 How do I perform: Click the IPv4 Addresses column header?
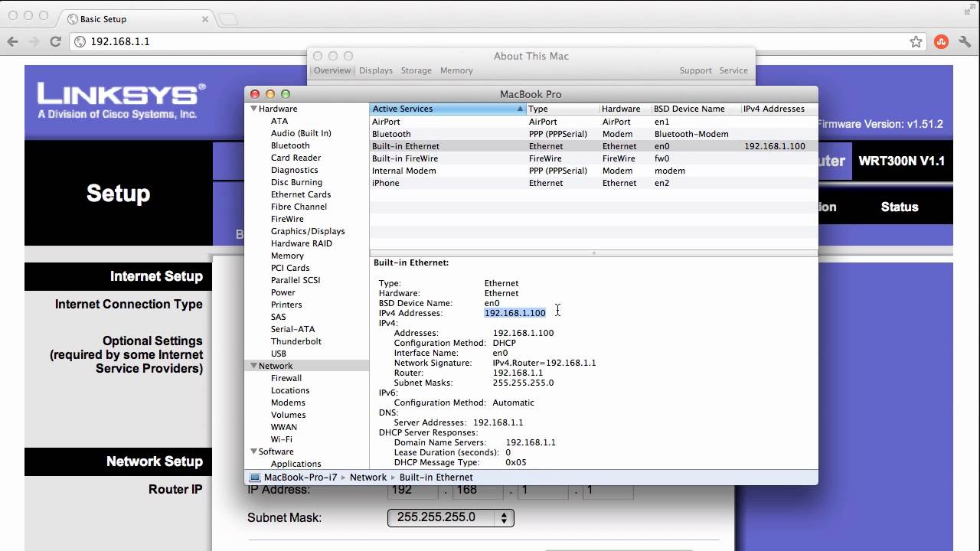pyautogui.click(x=779, y=109)
